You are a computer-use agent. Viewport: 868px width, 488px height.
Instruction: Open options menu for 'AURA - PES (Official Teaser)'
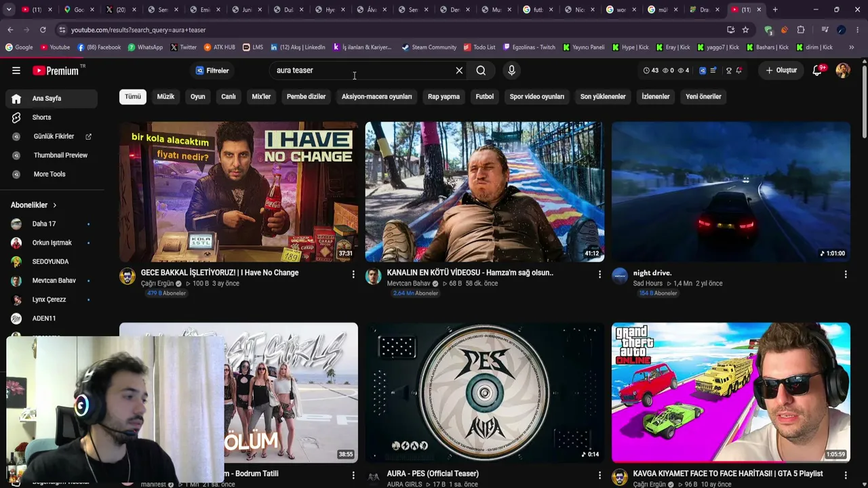[x=599, y=475]
